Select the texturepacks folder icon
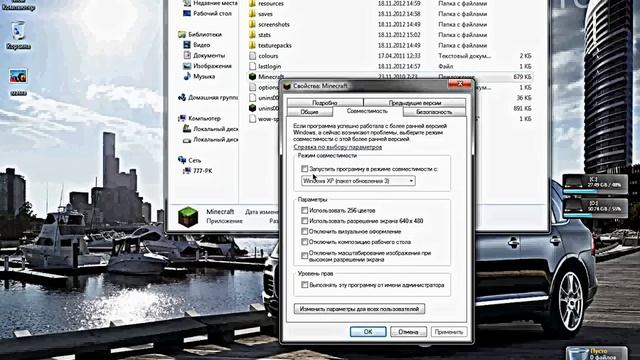 click(x=252, y=45)
